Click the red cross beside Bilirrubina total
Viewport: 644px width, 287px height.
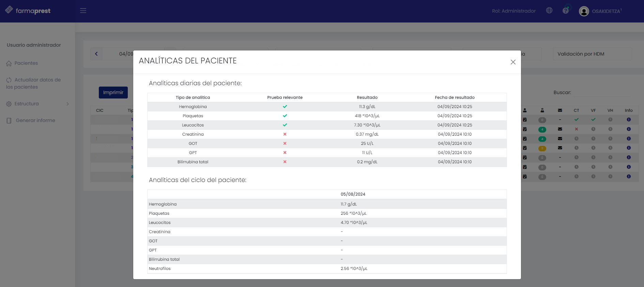click(x=285, y=162)
